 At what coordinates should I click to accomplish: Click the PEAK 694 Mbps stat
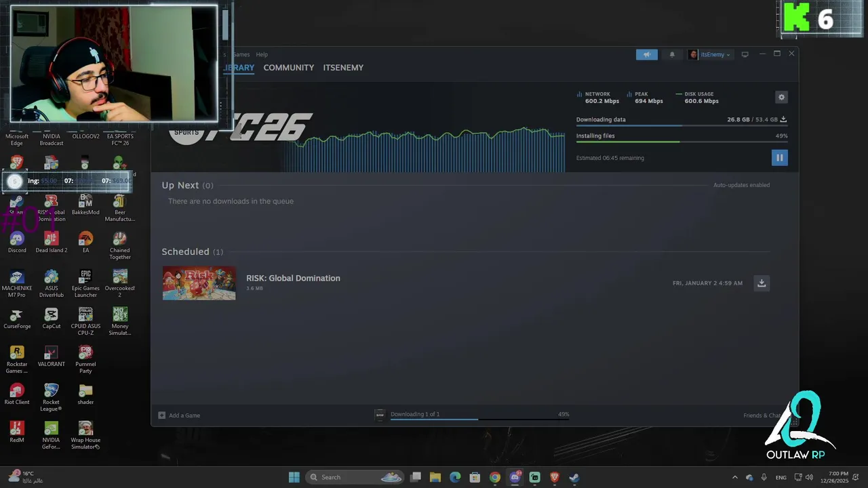[x=645, y=98]
